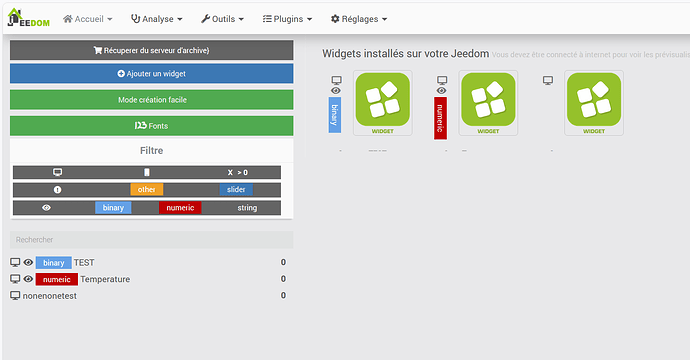Open the Accueil menu

(88, 19)
